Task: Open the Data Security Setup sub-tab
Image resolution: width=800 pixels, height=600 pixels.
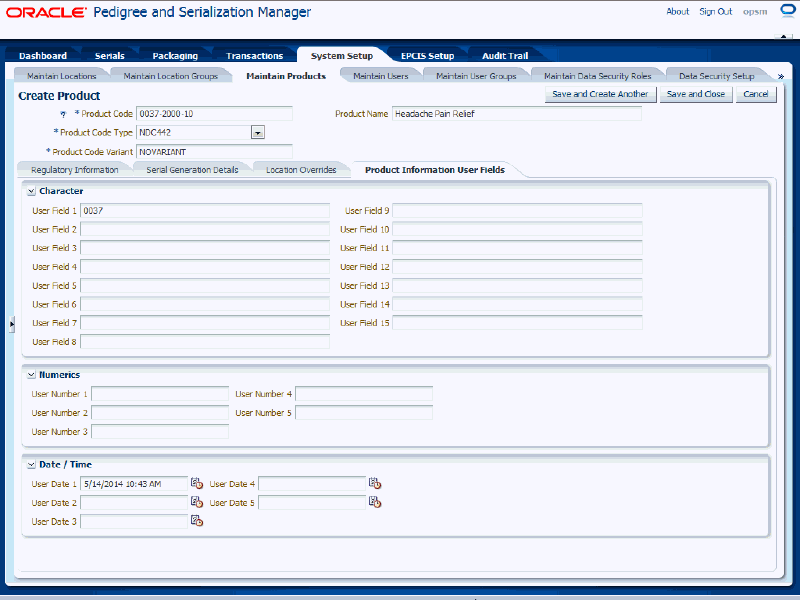Action: [716, 76]
